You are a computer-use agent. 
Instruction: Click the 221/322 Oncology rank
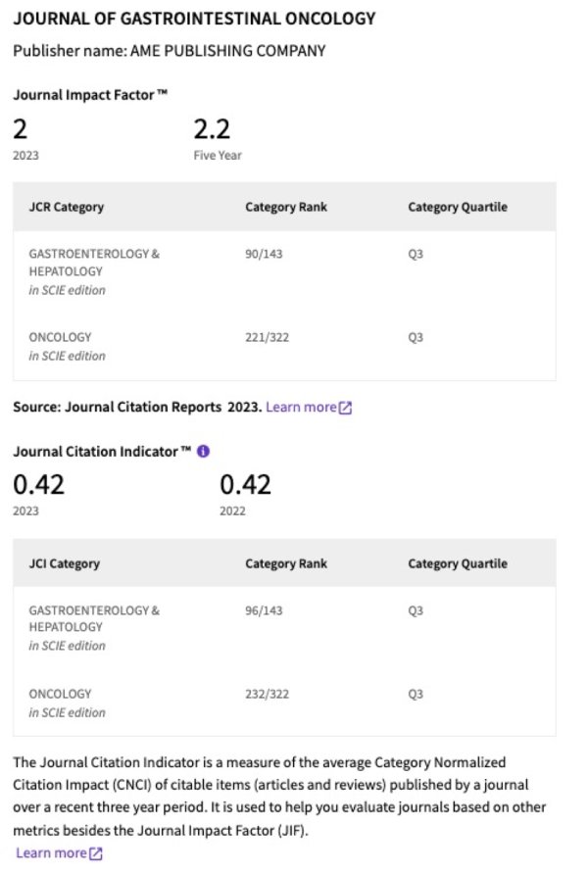[x=267, y=337]
